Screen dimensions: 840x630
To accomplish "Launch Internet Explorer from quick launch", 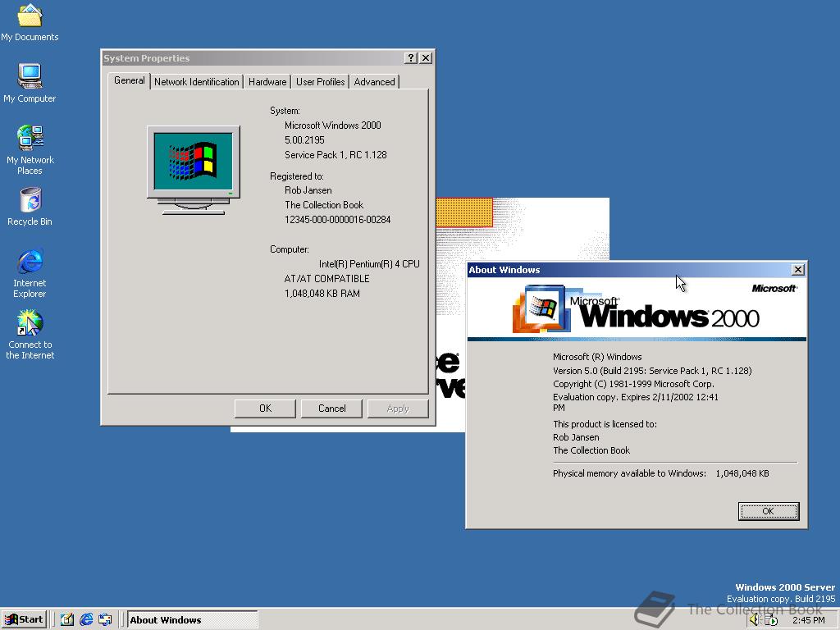I will (86, 620).
